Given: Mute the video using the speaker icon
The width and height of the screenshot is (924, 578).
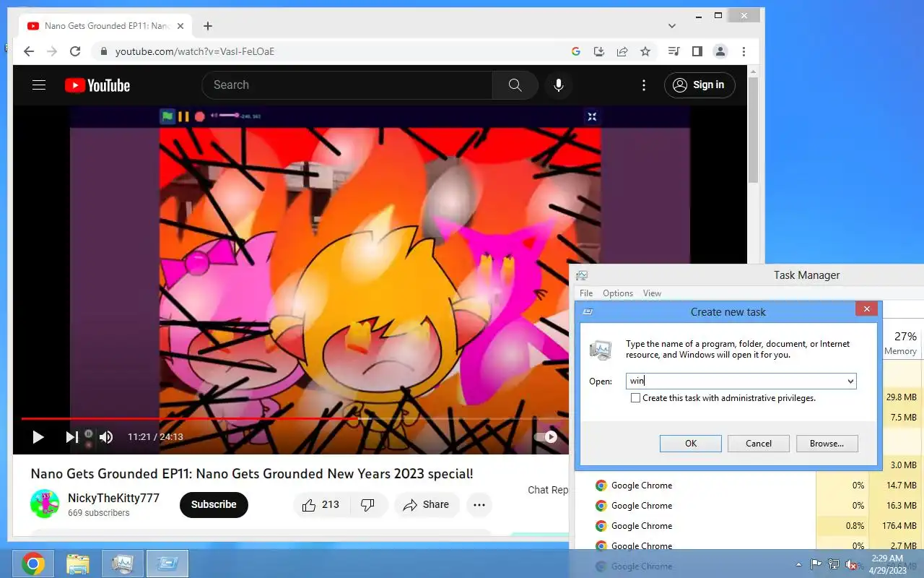Looking at the screenshot, I should (x=106, y=436).
